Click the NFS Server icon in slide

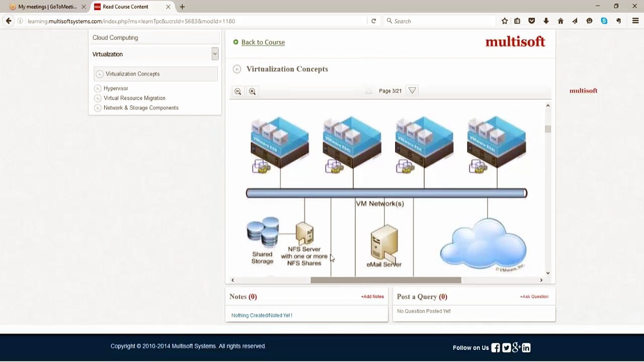pyautogui.click(x=304, y=234)
